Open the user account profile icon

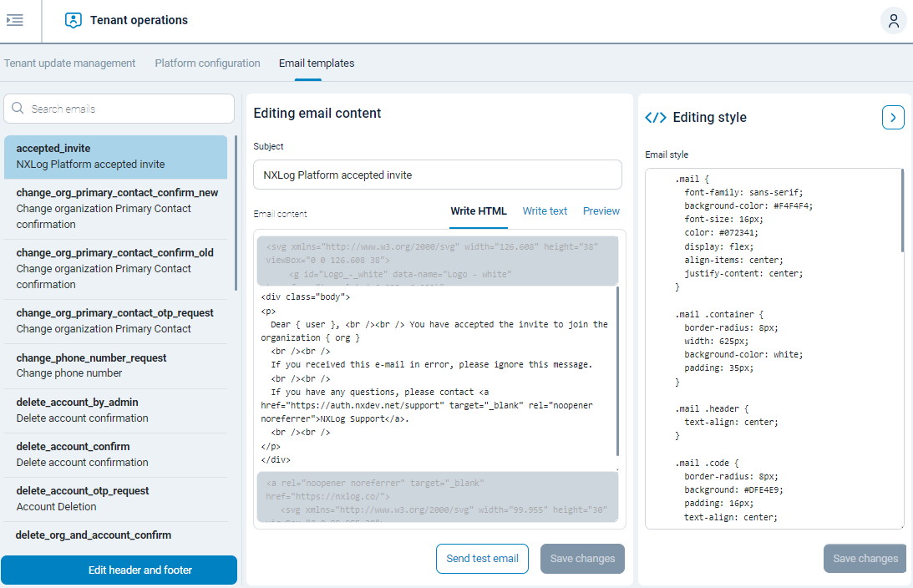point(893,20)
